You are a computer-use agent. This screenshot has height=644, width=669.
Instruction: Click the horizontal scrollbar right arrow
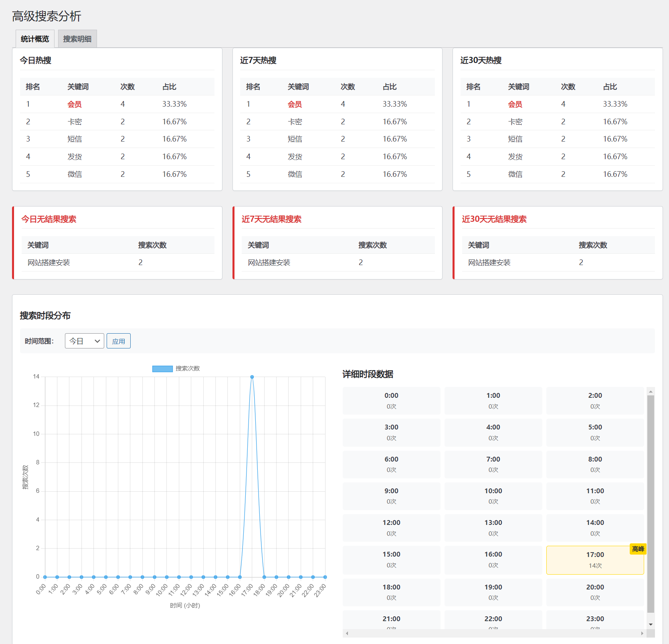tap(642, 634)
